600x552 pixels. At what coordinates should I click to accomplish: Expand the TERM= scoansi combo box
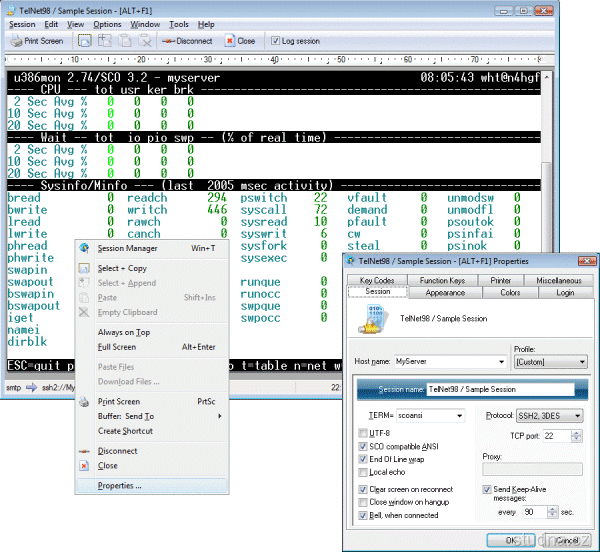(x=460, y=415)
